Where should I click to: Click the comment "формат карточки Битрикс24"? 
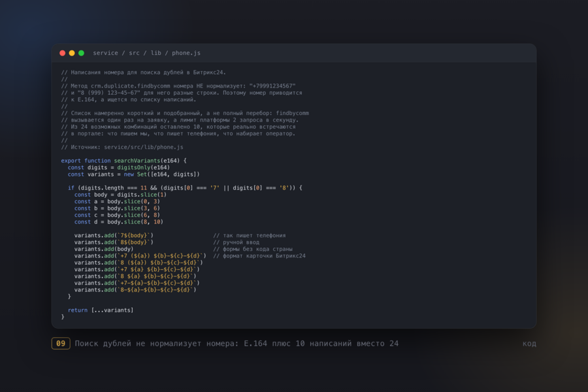[x=259, y=255]
